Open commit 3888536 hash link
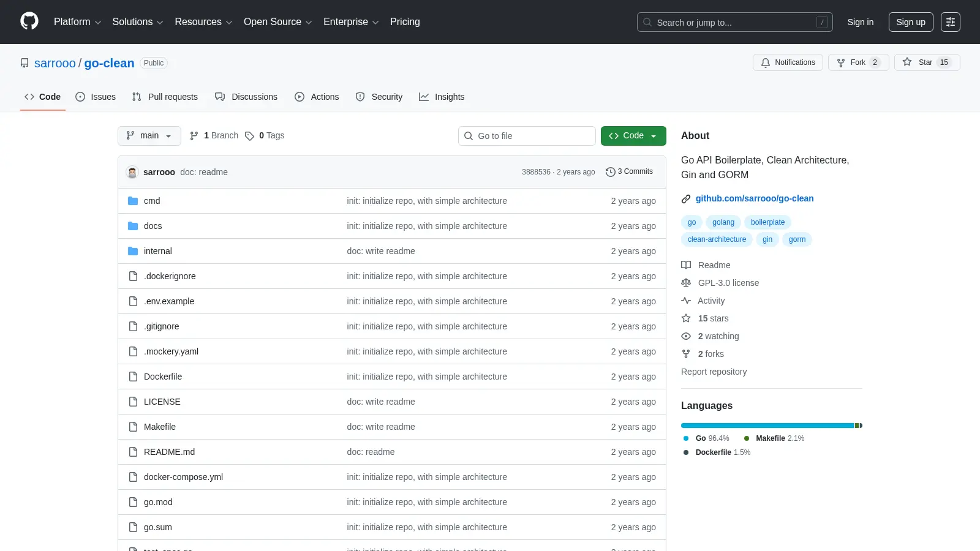The height and width of the screenshot is (551, 980). click(536, 172)
